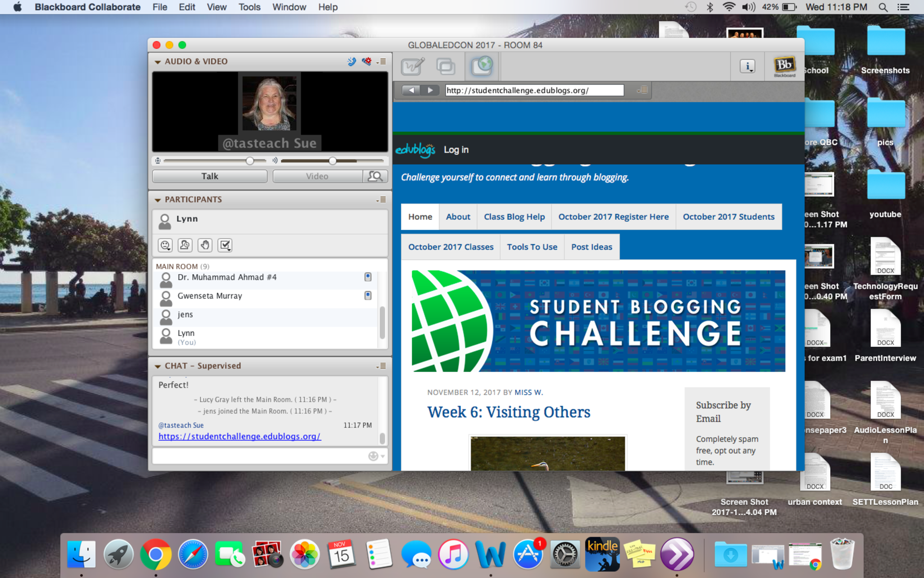Click the session information icon
The image size is (924, 578).
(747, 67)
